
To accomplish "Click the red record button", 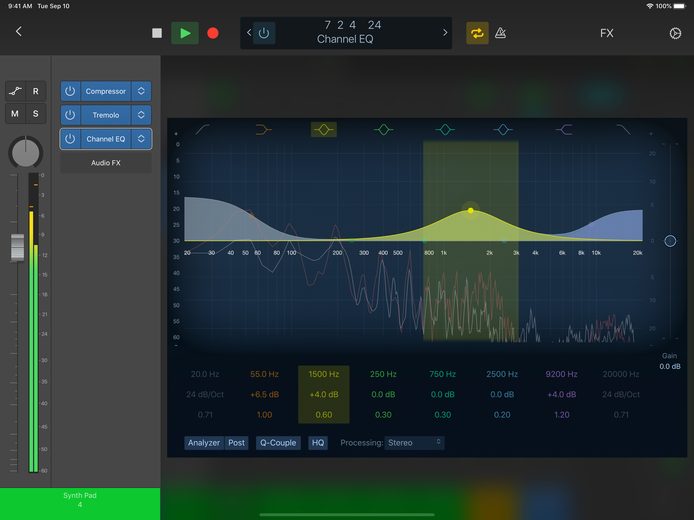I will 213,33.
